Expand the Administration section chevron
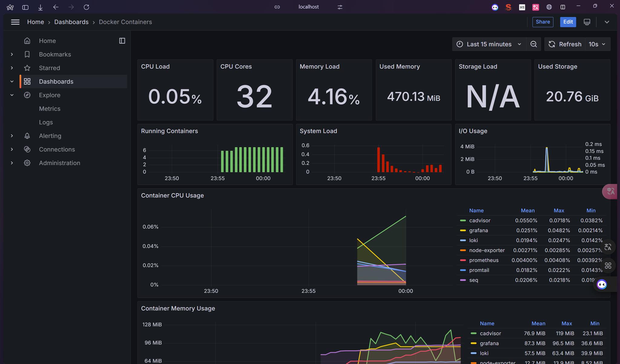 pos(12,163)
